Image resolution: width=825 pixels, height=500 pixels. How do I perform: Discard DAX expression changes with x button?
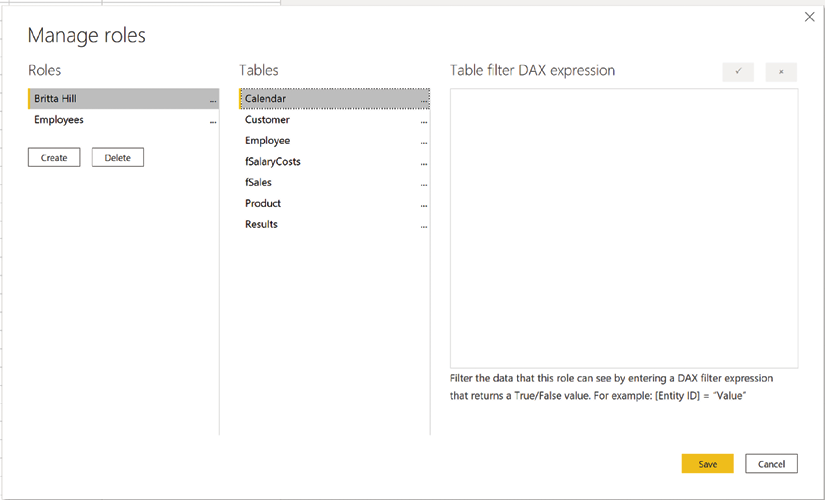781,72
